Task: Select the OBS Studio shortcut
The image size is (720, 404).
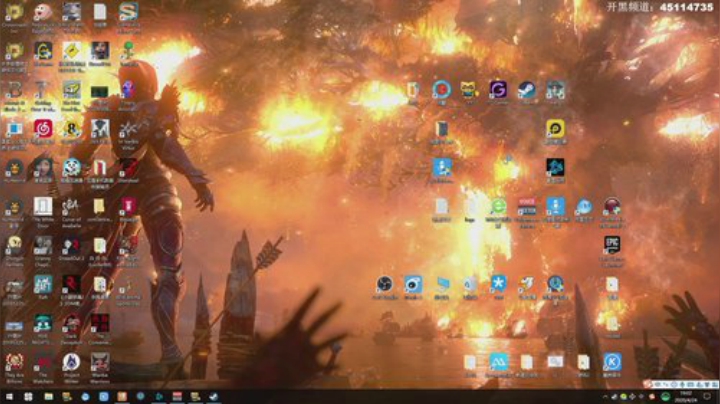Action: point(385,284)
